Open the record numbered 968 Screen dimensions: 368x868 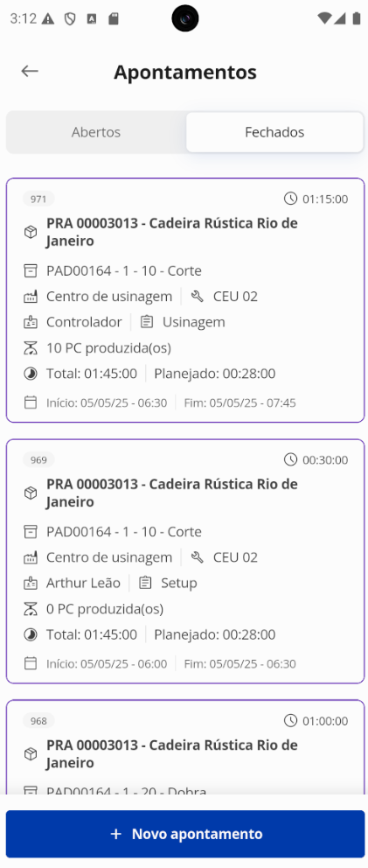tap(185, 747)
